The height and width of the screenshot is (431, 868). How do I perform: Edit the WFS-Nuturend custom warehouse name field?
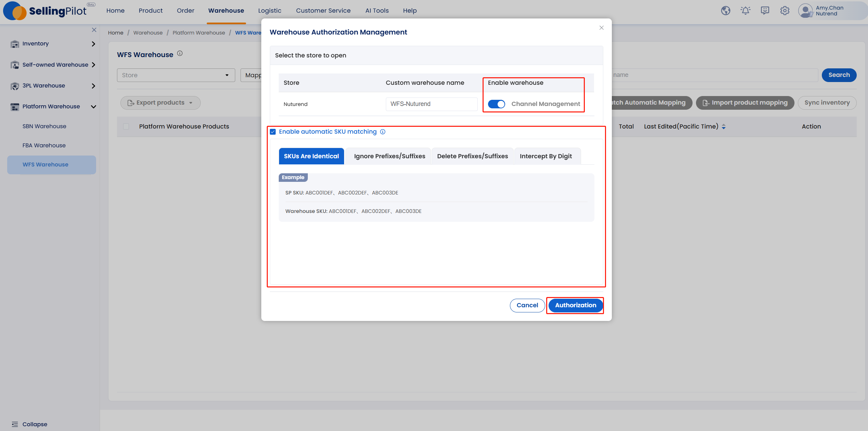click(x=431, y=104)
